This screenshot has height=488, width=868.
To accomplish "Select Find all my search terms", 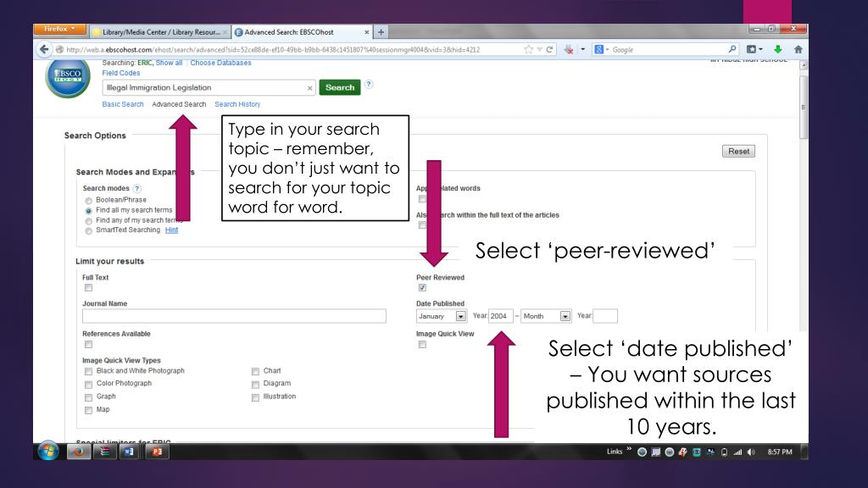I will point(88,211).
